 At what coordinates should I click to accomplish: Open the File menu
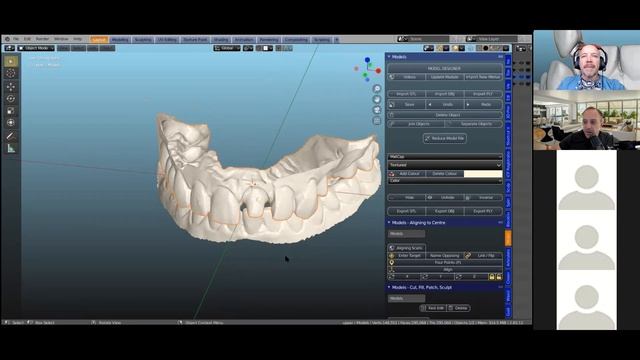[16, 39]
